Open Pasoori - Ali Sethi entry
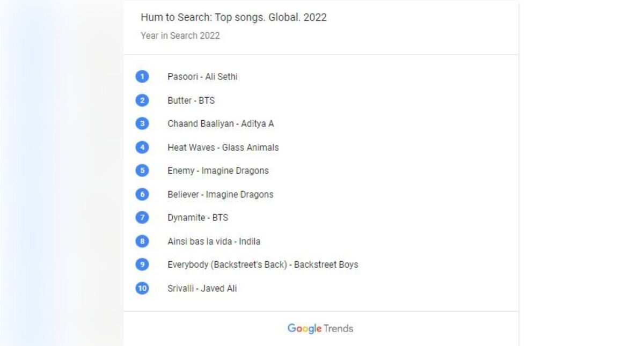 [x=202, y=77]
